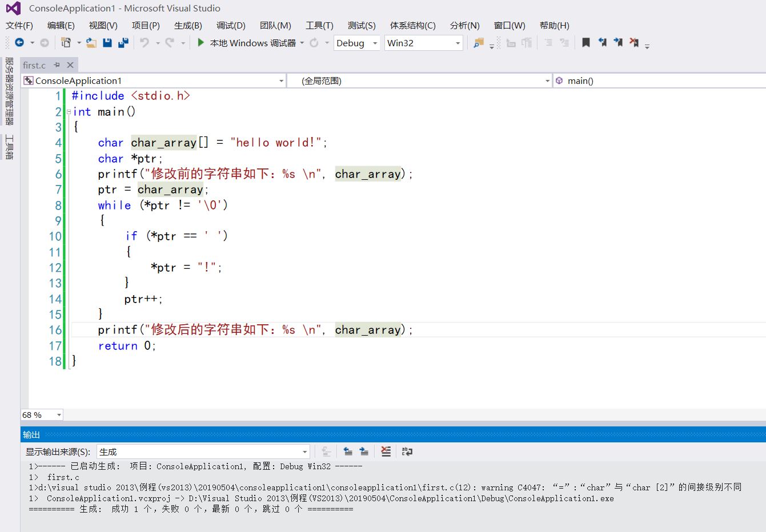Image resolution: width=766 pixels, height=532 pixels.
Task: Click the decrease indent icon
Action: [x=511, y=43]
